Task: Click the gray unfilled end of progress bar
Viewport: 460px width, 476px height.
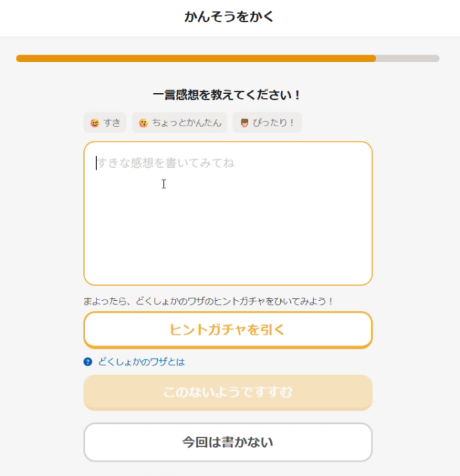Action: point(407,58)
